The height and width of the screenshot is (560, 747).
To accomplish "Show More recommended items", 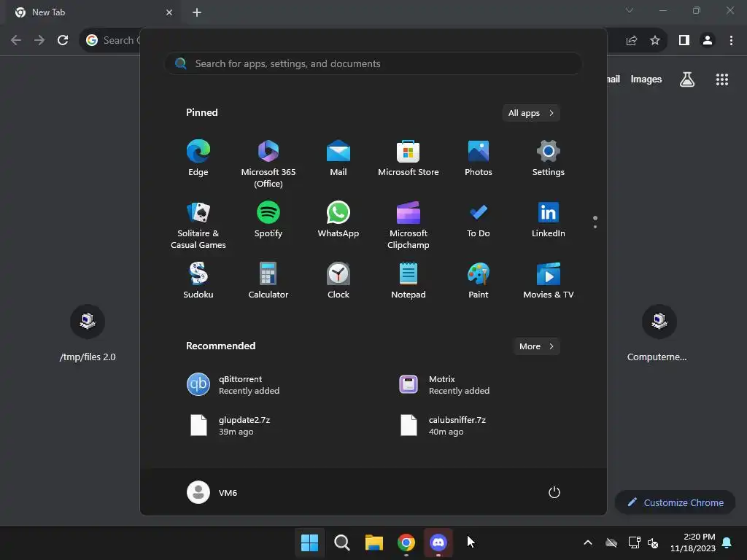I will pos(536,346).
